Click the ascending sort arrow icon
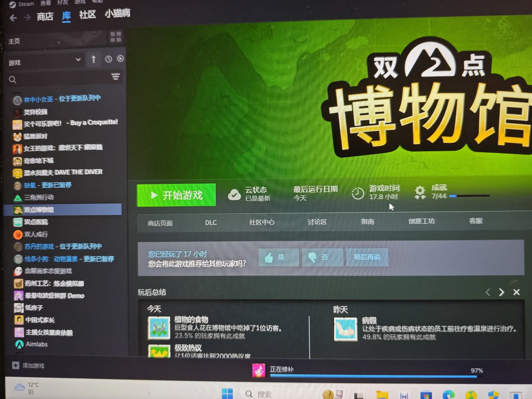 93,59
